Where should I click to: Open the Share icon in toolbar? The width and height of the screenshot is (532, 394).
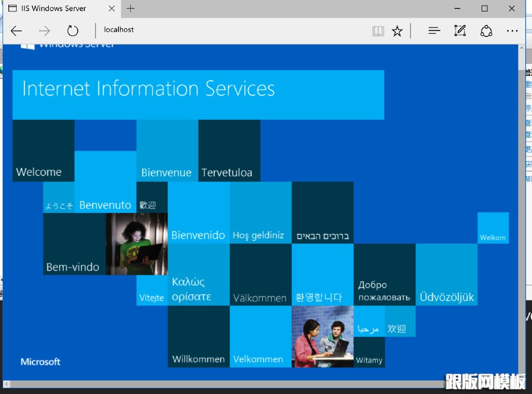point(486,31)
